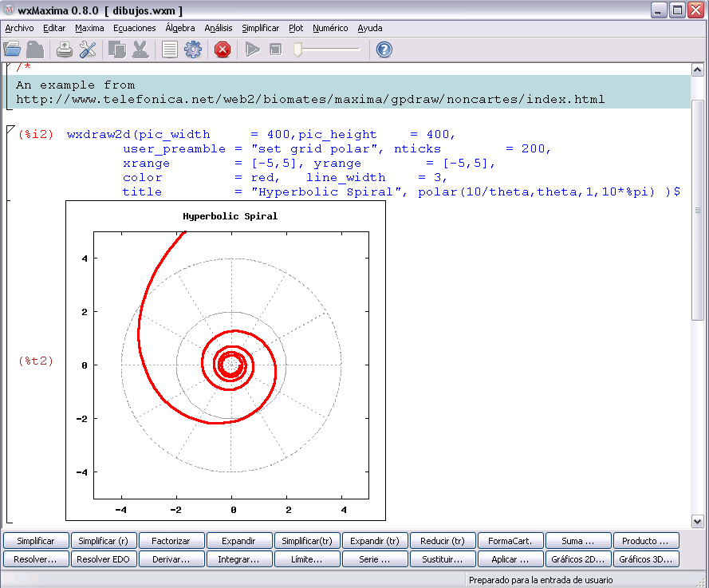Open the Ecuaciones menu

click(134, 28)
